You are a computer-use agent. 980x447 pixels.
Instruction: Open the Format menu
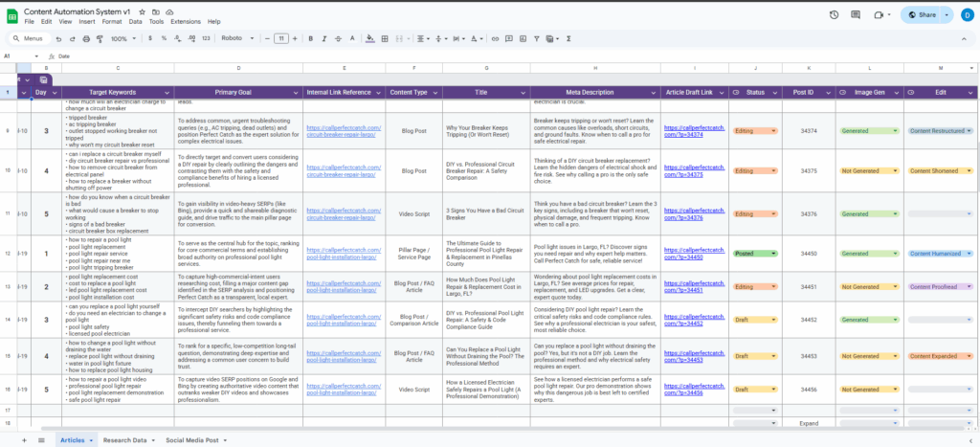pos(111,21)
